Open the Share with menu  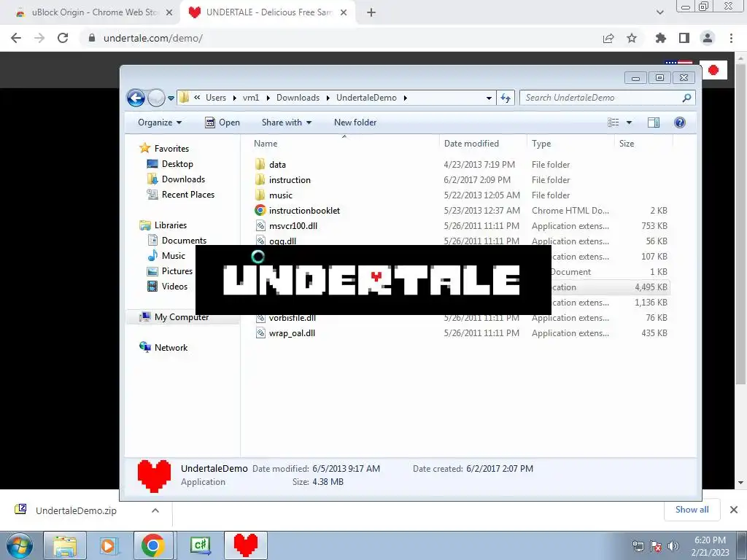coord(286,122)
